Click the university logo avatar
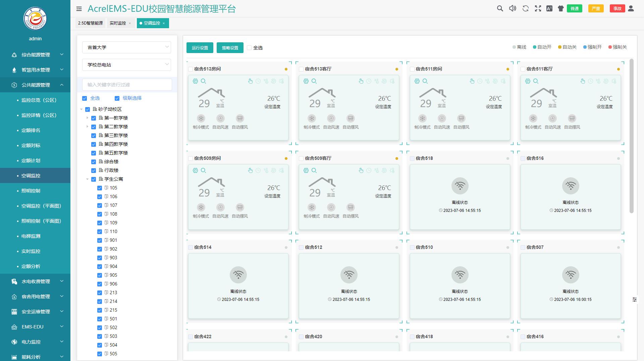Viewport: 644px width, 361px height. click(35, 19)
